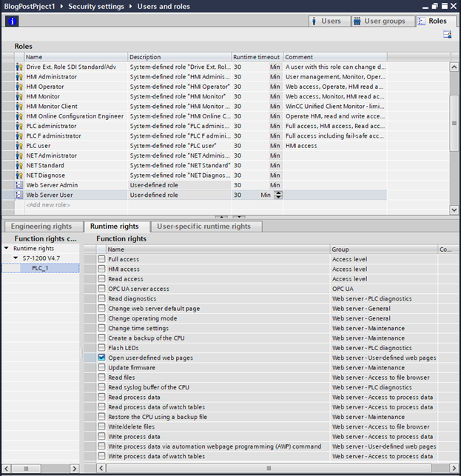Click the runtime timeout spinner for Web Server User
The height and width of the screenshot is (476, 461).
278,195
